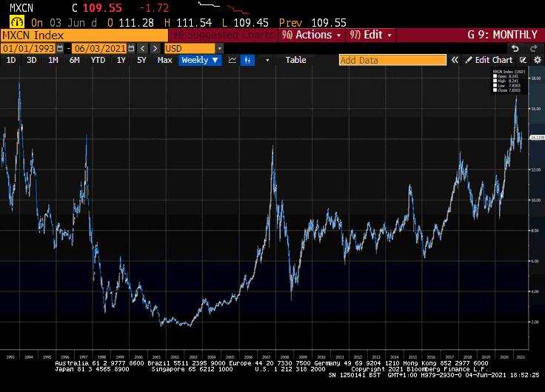Open the chart settings gear icon

pos(537,60)
